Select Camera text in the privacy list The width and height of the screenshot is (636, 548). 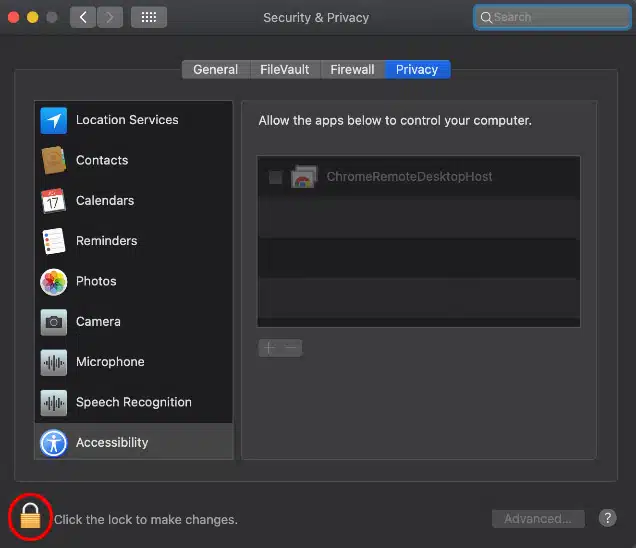(98, 322)
